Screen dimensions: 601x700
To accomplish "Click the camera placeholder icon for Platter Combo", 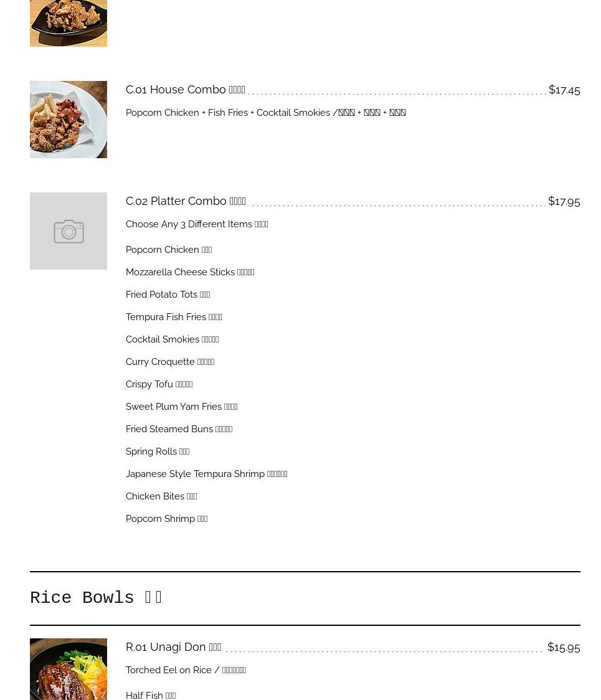I will pyautogui.click(x=69, y=231).
